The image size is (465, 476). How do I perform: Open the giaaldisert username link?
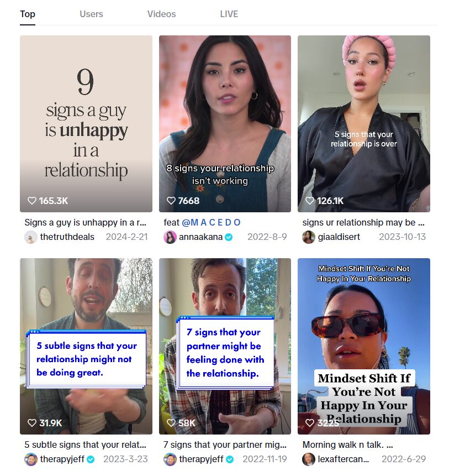coord(339,237)
